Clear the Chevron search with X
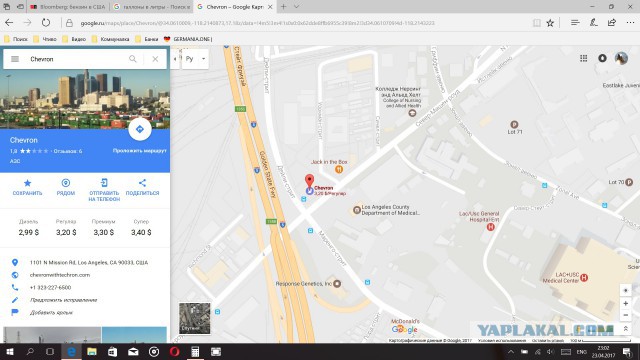Viewport: 640px width, 360px height. pyautogui.click(x=155, y=59)
